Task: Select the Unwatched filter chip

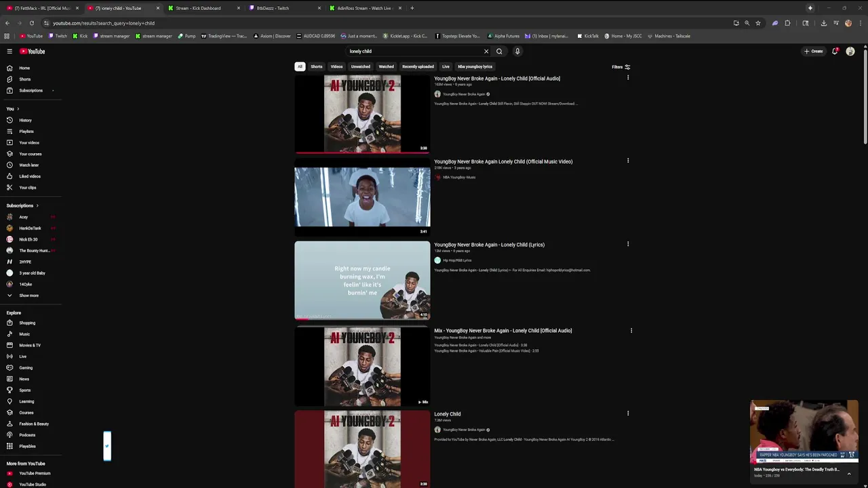Action: [x=361, y=66]
